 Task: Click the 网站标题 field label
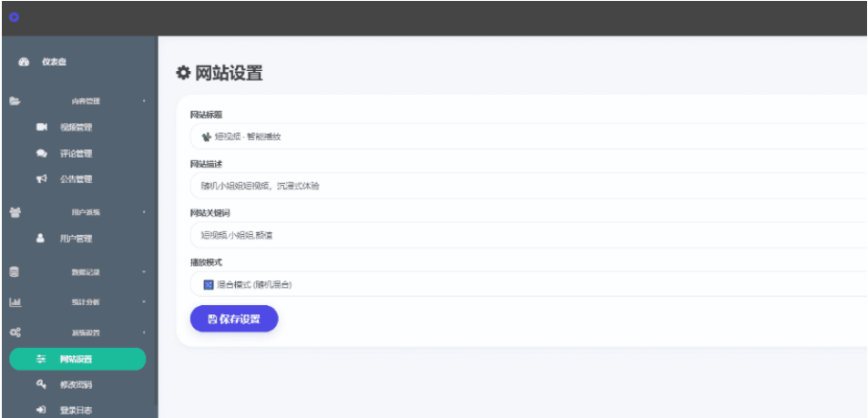click(x=207, y=115)
